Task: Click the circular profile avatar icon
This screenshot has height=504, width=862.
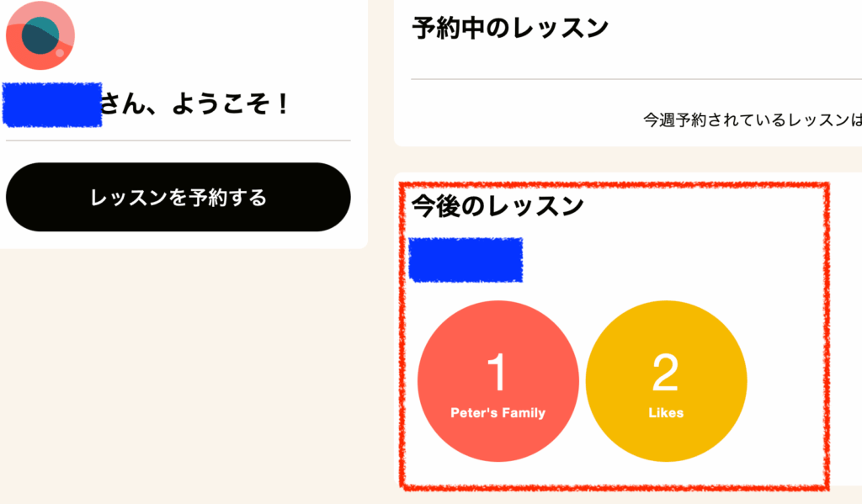Action: pyautogui.click(x=40, y=35)
